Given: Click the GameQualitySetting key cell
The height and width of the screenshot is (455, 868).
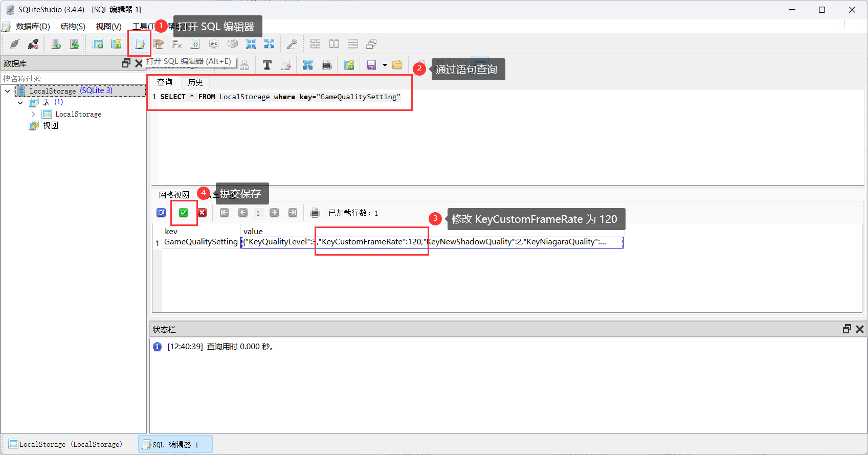Looking at the screenshot, I should pos(201,242).
